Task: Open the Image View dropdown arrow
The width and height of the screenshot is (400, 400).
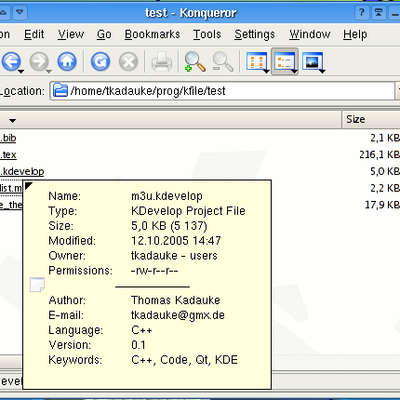Action: (x=322, y=71)
